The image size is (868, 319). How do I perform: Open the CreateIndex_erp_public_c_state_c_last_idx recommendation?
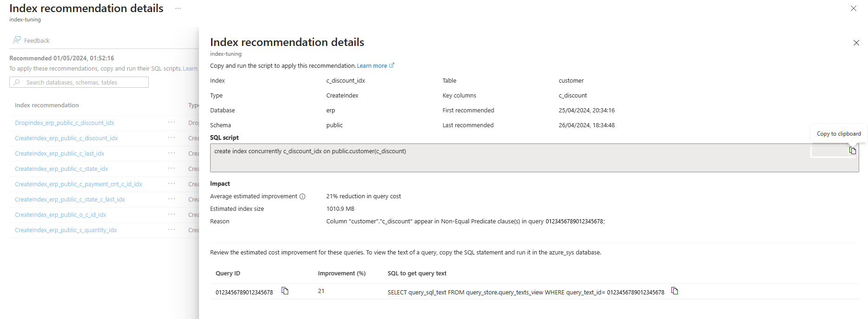tap(70, 200)
